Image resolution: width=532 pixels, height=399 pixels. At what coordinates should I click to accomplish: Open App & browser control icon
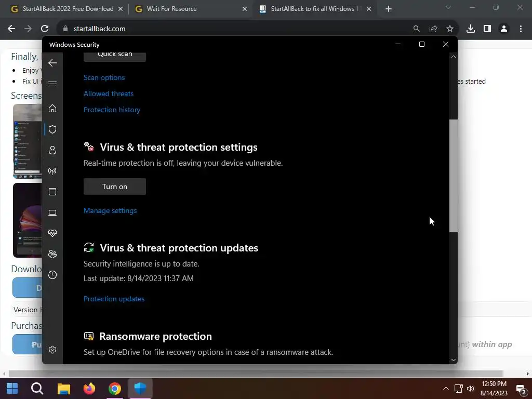click(x=52, y=192)
